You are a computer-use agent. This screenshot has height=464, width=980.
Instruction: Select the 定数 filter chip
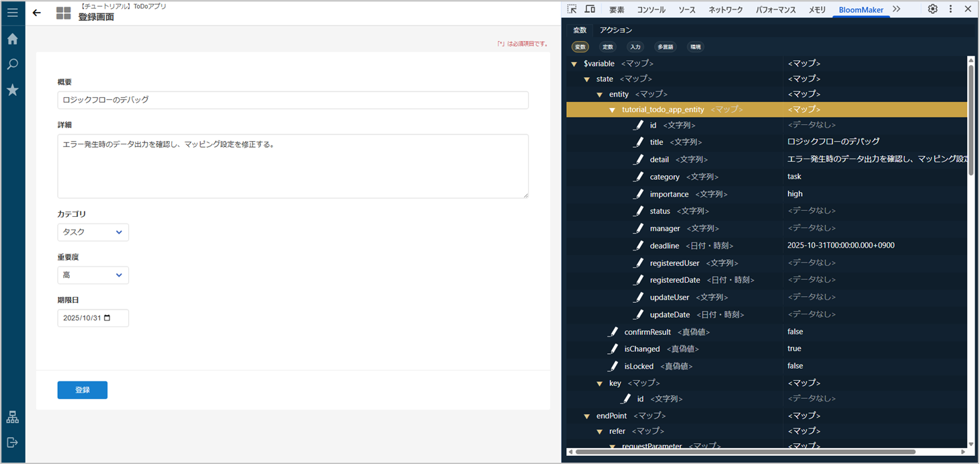coord(607,47)
